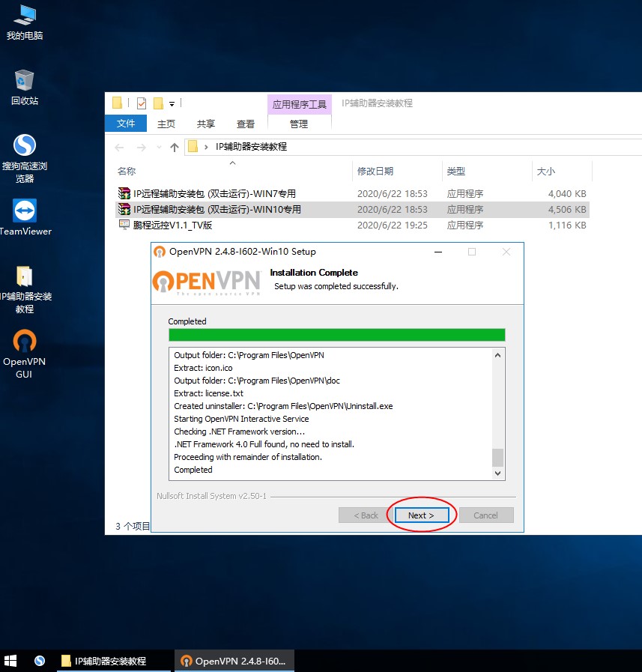Click the 4,040 KB size cell
Viewport: 642px width, 672px height.
click(x=566, y=194)
